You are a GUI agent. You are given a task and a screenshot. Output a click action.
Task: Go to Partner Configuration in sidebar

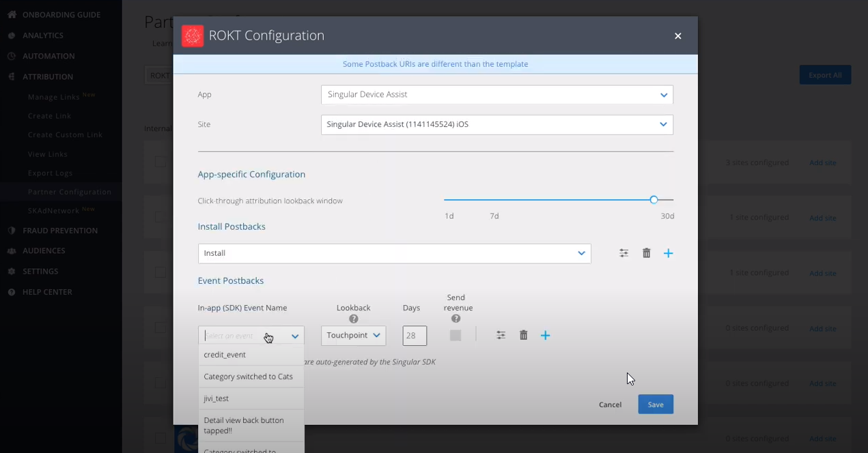tap(69, 192)
